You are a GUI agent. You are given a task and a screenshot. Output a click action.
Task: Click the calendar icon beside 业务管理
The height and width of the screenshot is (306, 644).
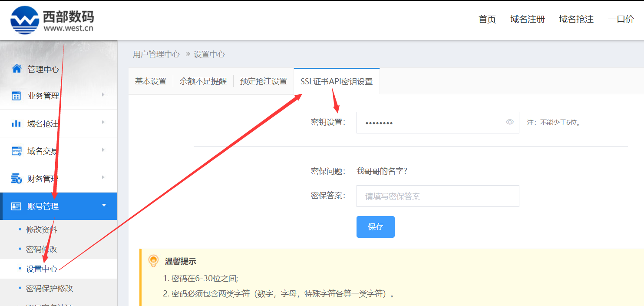(17, 96)
